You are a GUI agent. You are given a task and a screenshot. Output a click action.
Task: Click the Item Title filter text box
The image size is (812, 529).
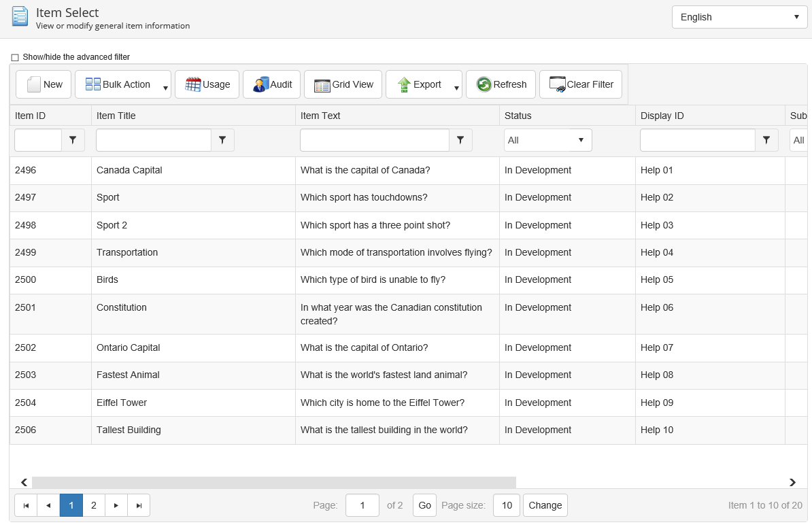pyautogui.click(x=154, y=140)
